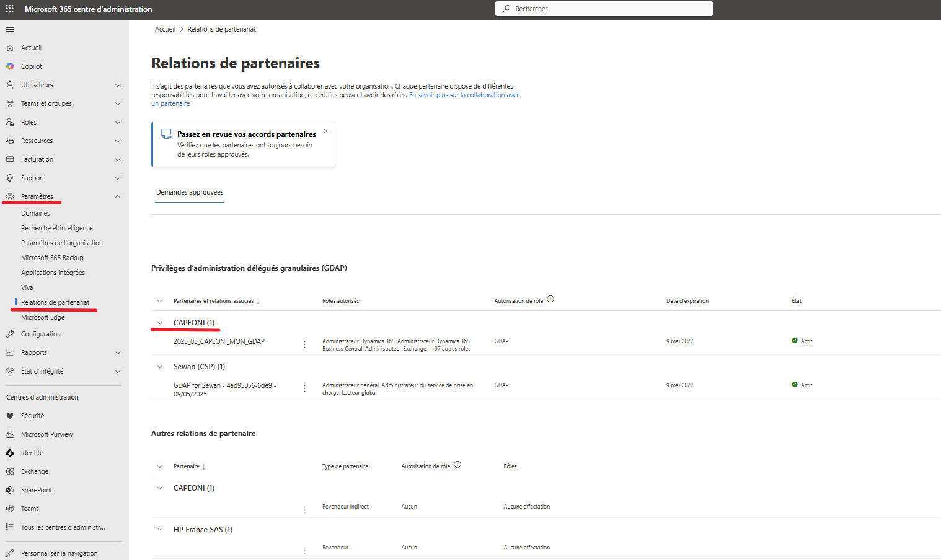
Task: Collapse CAPEONI (1) under Autres relations
Action: click(159, 488)
